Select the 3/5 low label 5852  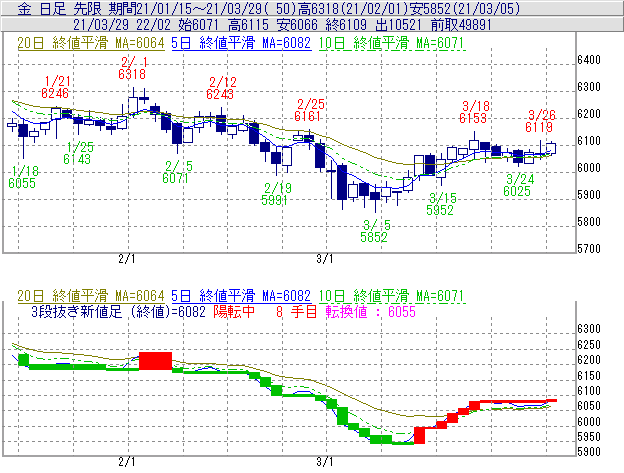click(374, 237)
